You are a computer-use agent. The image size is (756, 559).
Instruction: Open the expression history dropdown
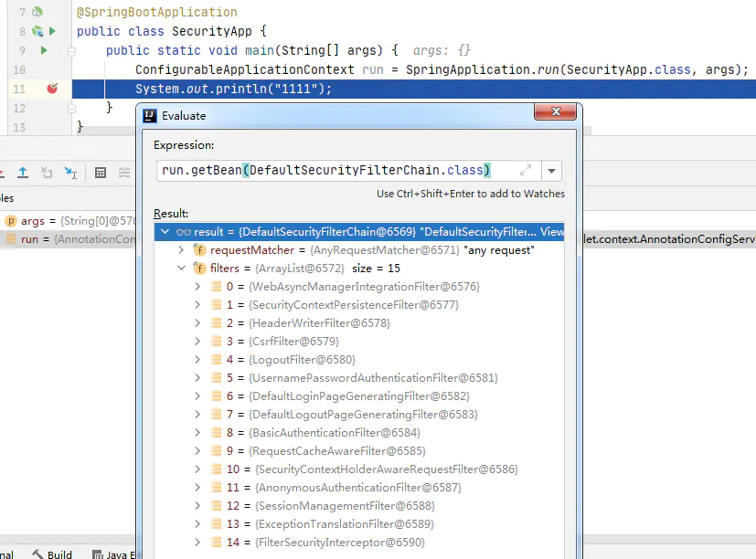click(551, 171)
